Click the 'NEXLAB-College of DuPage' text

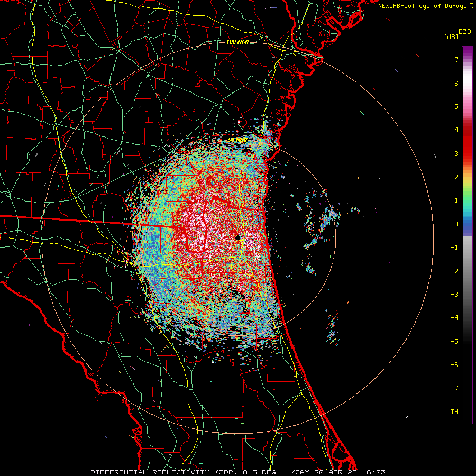point(422,6)
